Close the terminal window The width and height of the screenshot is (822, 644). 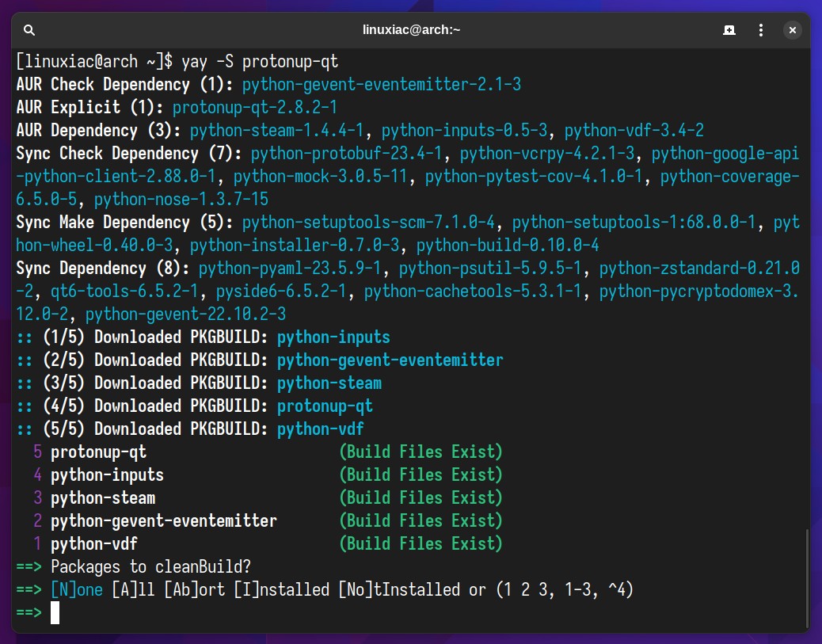[x=793, y=30]
